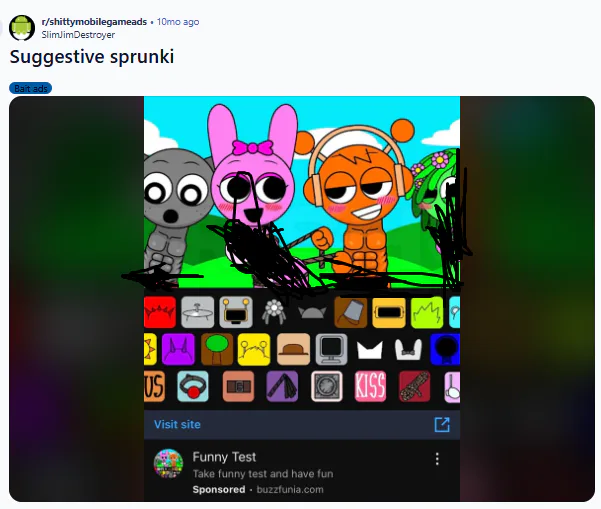Open the r/shittymobilegameads subreddit link
Image resolution: width=601 pixels, height=509 pixels.
94,22
